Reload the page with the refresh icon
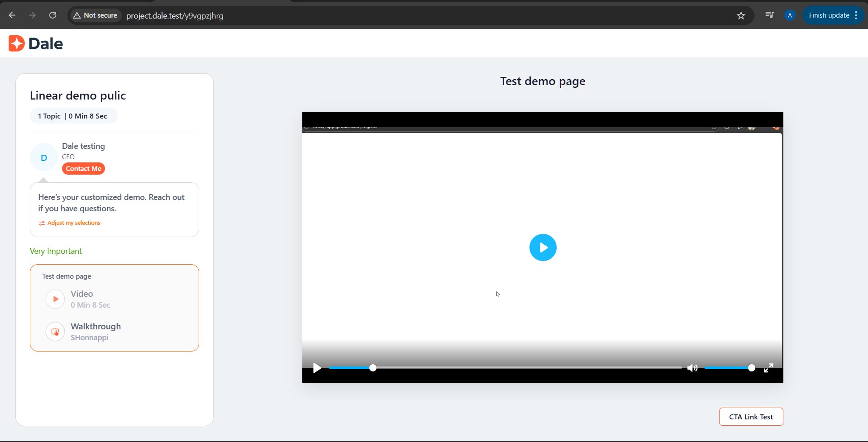Screen dimensions: 868x442 (x=52, y=15)
